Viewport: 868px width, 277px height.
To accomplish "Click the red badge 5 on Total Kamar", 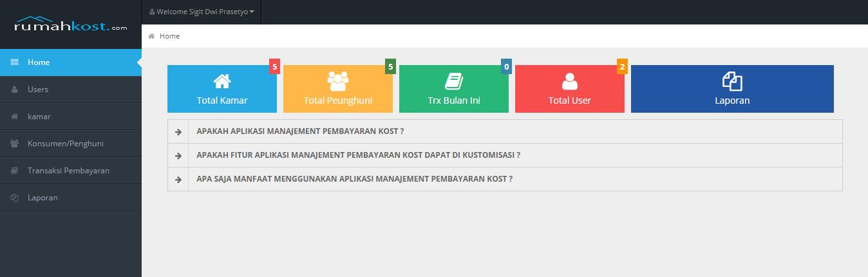I will pyautogui.click(x=274, y=66).
